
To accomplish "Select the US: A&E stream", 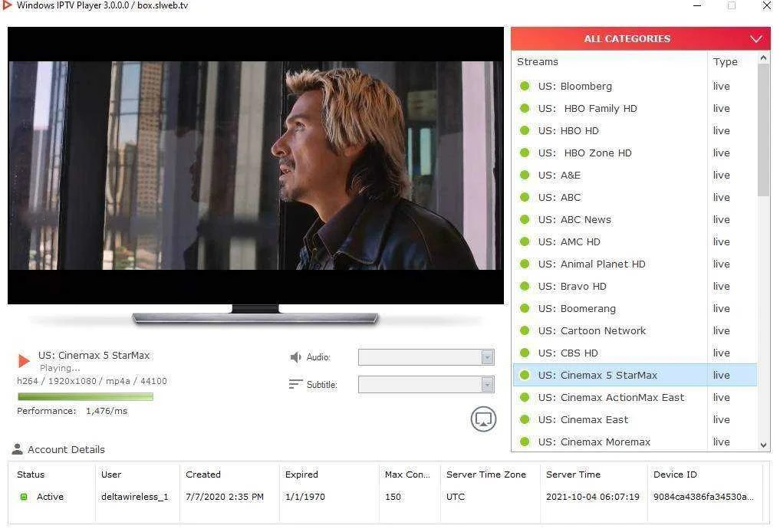I will 635,175.
